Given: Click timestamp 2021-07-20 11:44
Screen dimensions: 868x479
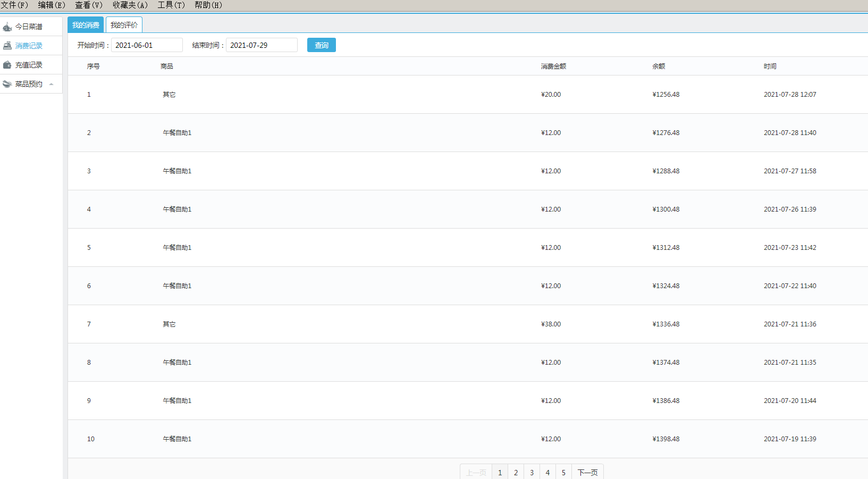Looking at the screenshot, I should point(790,401).
